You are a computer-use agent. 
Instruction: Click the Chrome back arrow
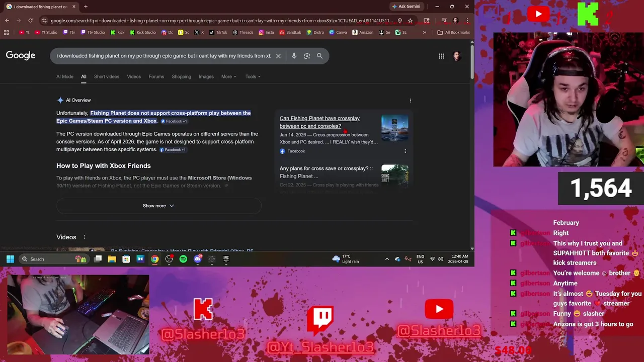coord(7,21)
